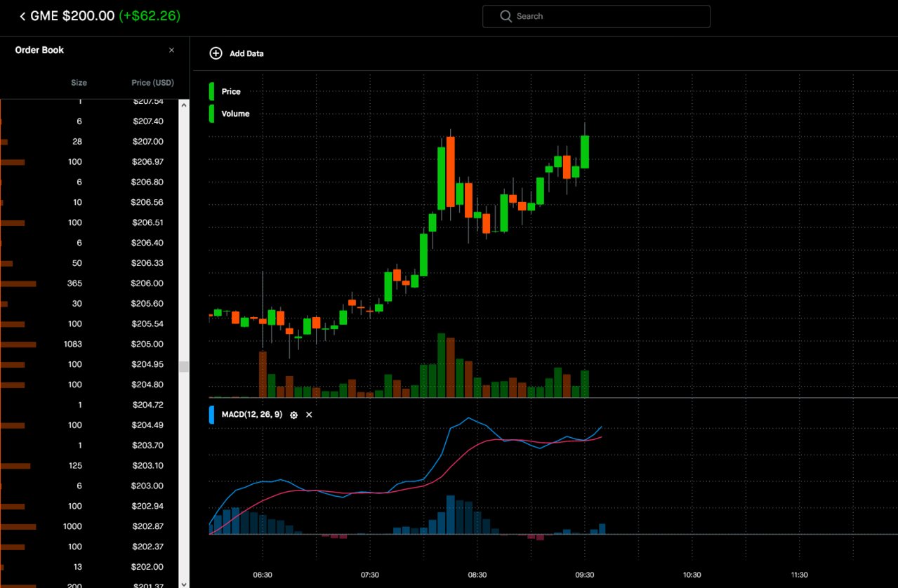This screenshot has width=898, height=588.
Task: Select the $203.10 order with size 125
Action: click(89, 466)
